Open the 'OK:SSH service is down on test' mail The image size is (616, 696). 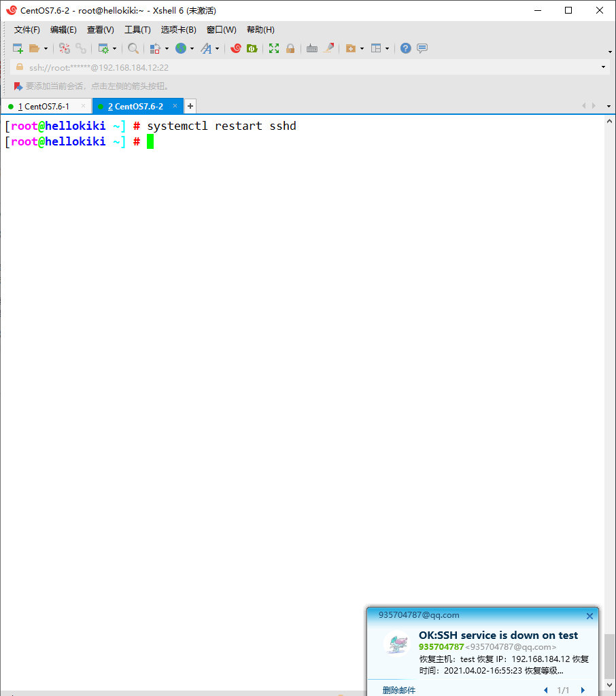(x=498, y=636)
